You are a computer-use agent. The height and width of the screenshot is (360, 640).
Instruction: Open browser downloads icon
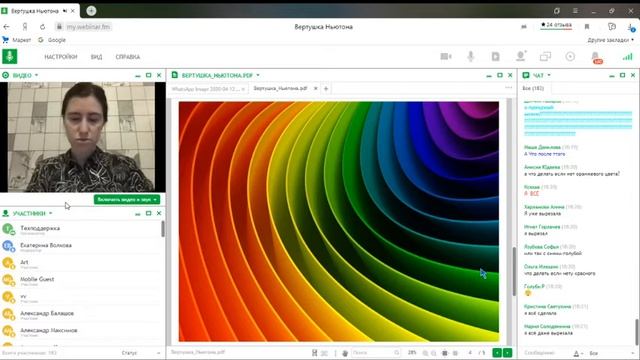[x=631, y=27]
